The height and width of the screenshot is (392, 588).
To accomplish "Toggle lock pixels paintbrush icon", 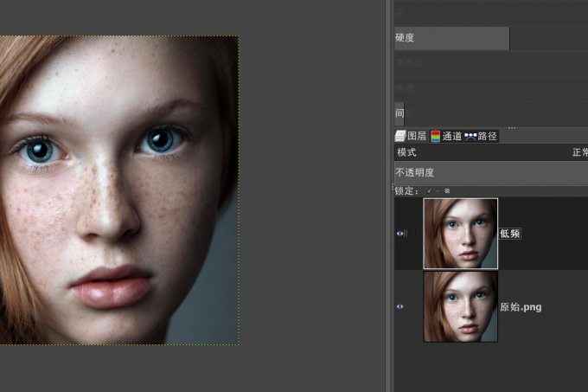I will click(x=430, y=191).
